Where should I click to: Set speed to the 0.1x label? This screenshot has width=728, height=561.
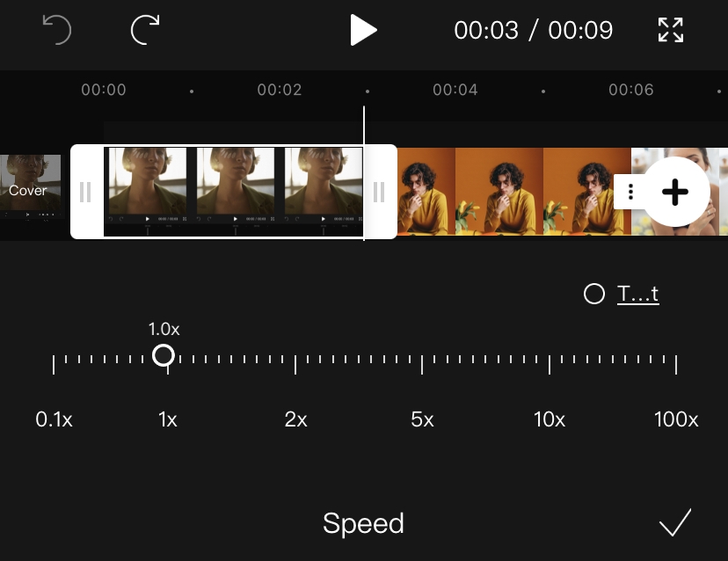coord(54,419)
